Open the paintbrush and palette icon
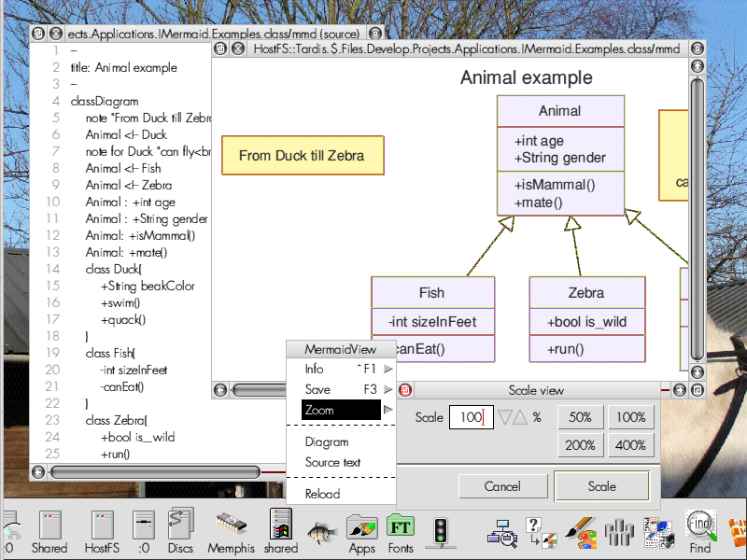This screenshot has width=747, height=560. [x=581, y=532]
